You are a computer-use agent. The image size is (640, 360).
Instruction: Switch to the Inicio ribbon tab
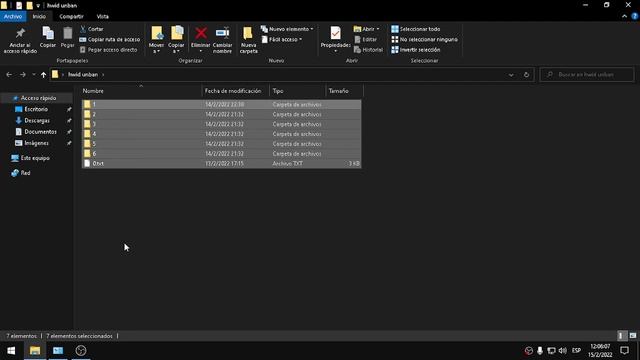[39, 16]
